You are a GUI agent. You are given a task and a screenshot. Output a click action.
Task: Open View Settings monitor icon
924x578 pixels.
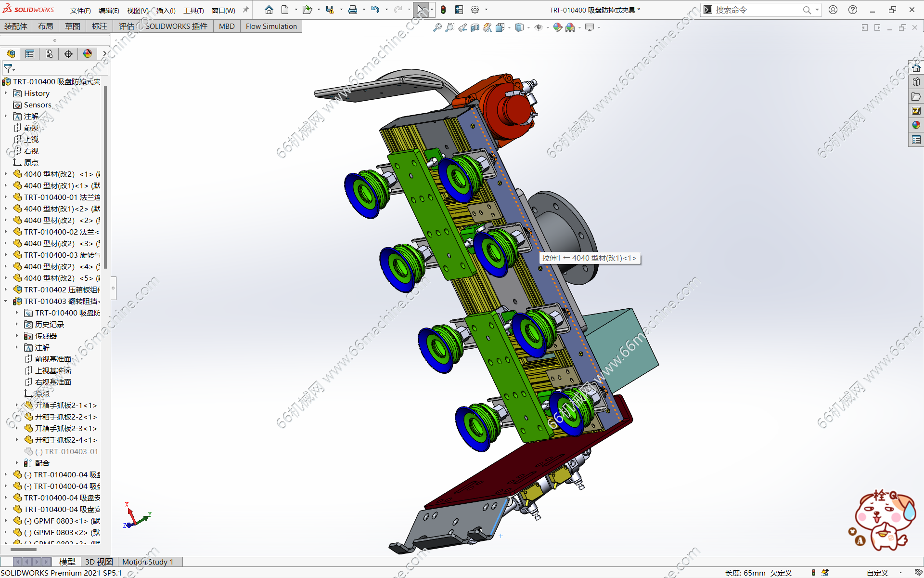590,27
